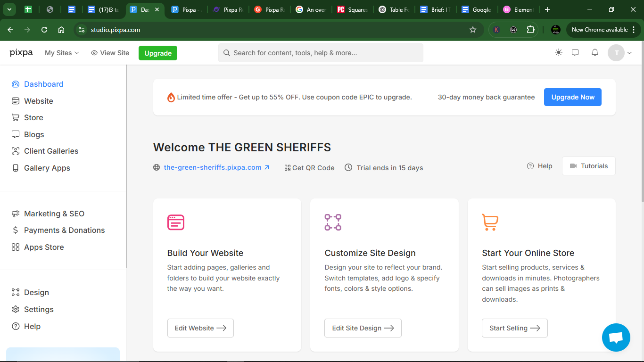The image size is (644, 362).
Task: Click the browser home icon
Action: (61, 30)
